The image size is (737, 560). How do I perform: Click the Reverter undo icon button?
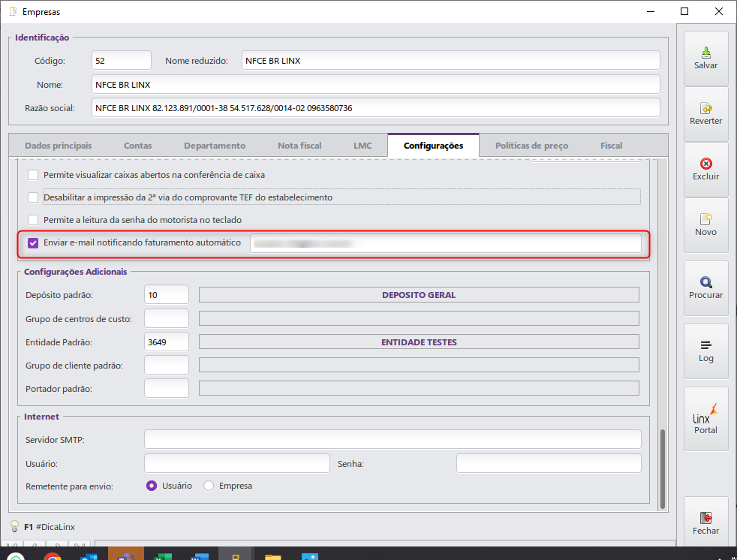click(705, 114)
